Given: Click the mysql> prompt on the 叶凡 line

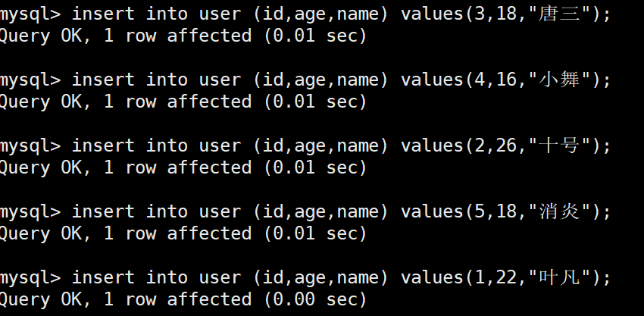Looking at the screenshot, I should (30, 279).
